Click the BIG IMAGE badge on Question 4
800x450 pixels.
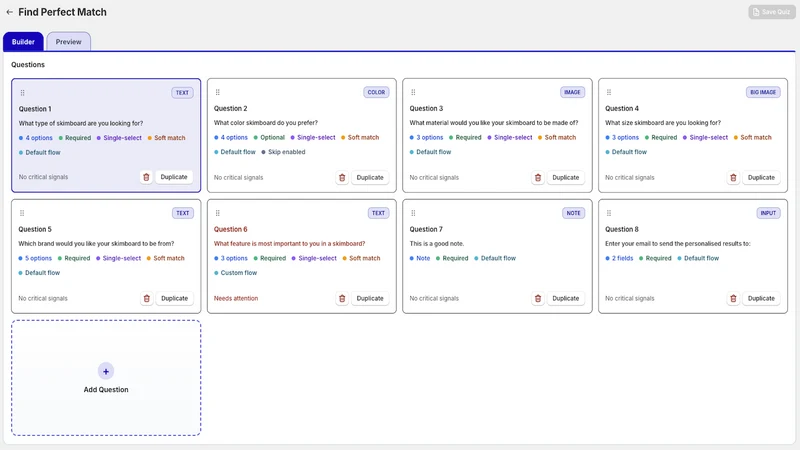763,92
